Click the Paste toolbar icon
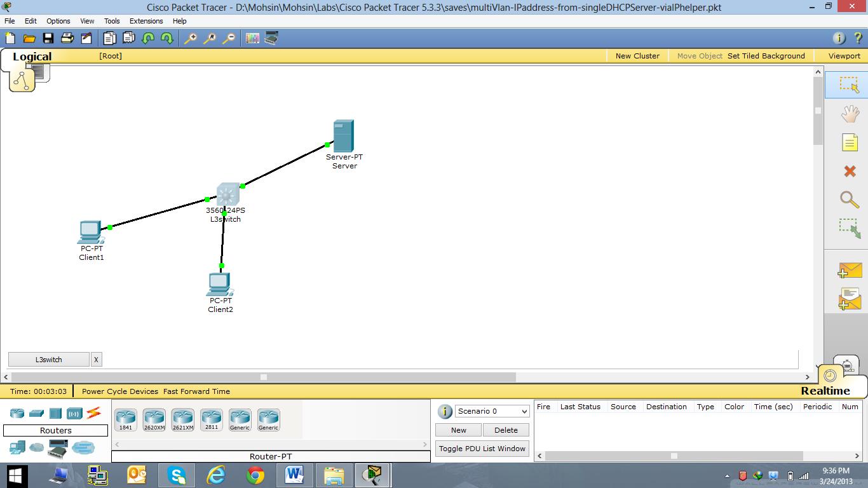Screen dimensions: 868x488 coord(129,38)
